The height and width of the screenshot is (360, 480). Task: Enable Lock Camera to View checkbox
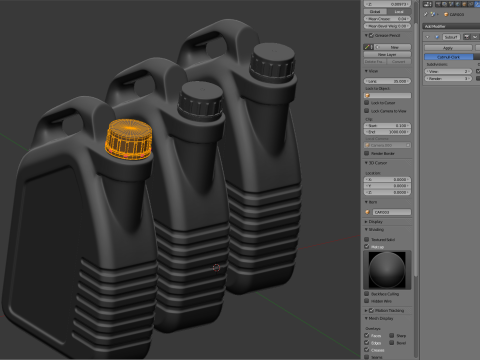pos(367,111)
